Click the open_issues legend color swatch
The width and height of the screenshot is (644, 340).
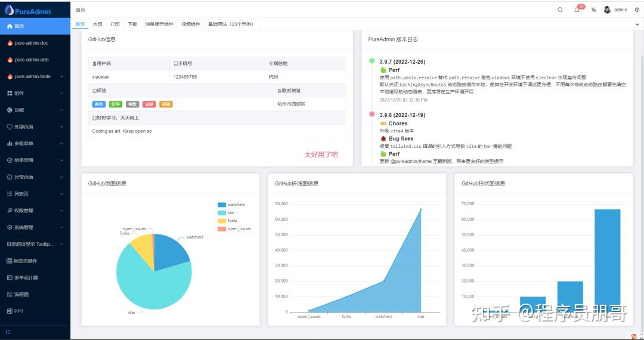tap(222, 228)
